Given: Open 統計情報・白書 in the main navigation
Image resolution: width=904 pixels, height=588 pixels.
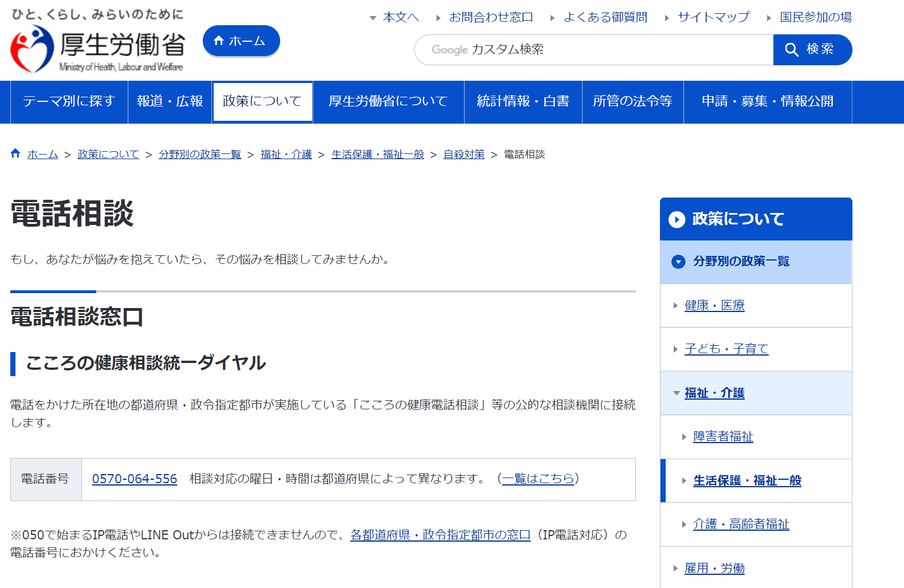Looking at the screenshot, I should [x=523, y=101].
